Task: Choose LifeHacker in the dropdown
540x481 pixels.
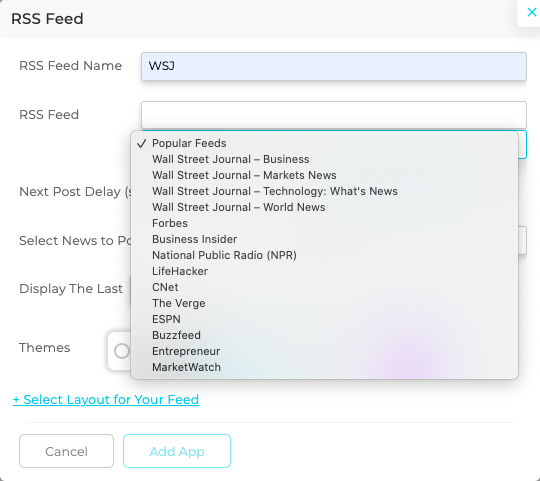Action: click(324, 271)
